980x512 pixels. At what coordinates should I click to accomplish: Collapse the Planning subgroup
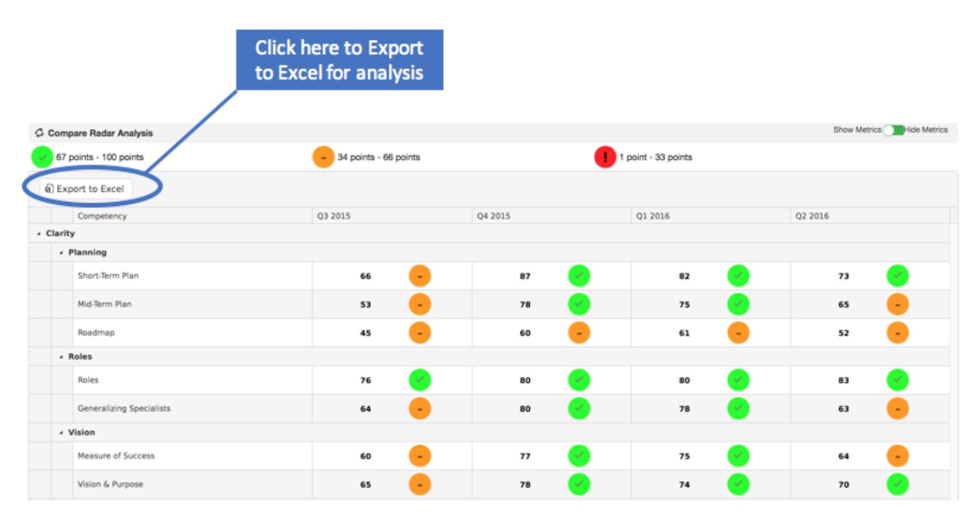point(61,252)
